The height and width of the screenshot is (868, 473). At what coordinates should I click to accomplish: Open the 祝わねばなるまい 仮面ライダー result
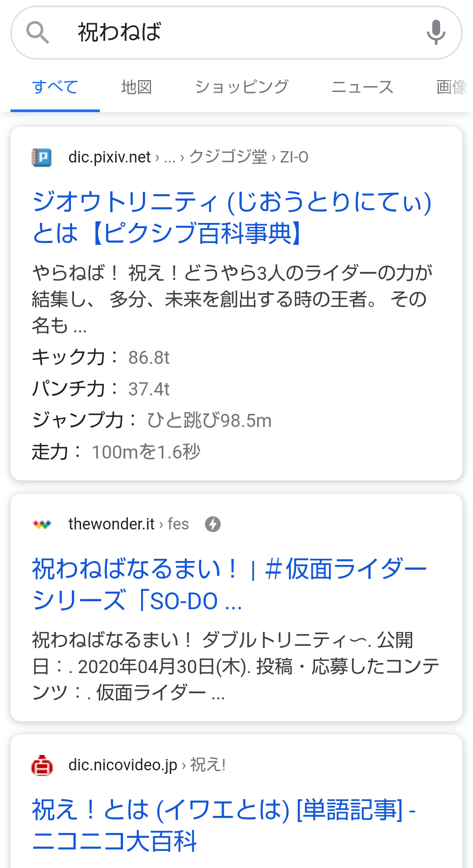(229, 585)
